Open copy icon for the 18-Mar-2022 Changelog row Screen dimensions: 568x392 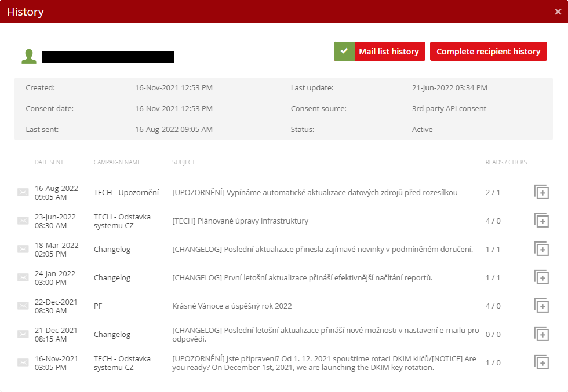(541, 249)
